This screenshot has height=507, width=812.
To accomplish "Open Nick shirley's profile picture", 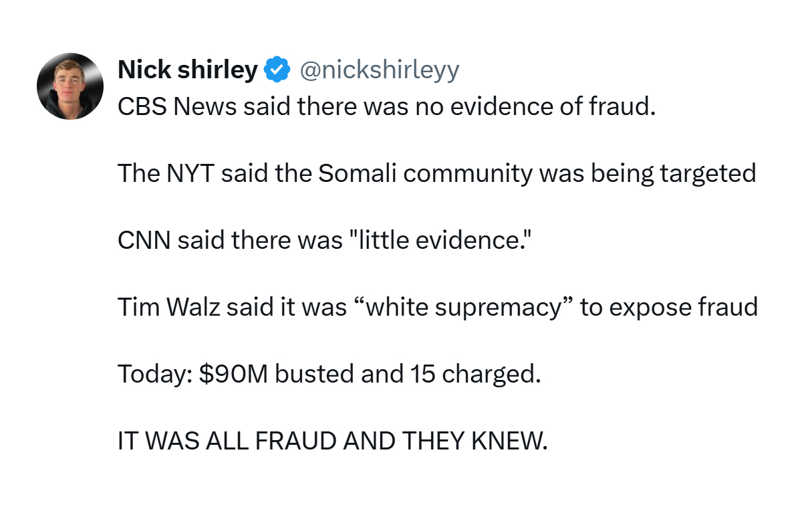I will tap(70, 86).
